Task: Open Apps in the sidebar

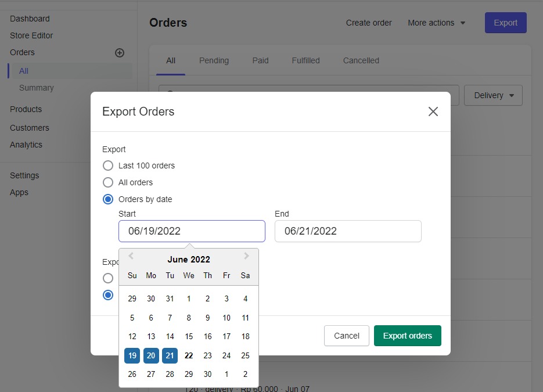Action: (x=19, y=193)
